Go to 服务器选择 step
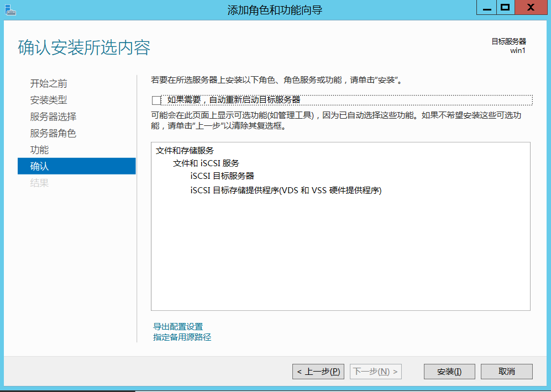 pos(53,116)
